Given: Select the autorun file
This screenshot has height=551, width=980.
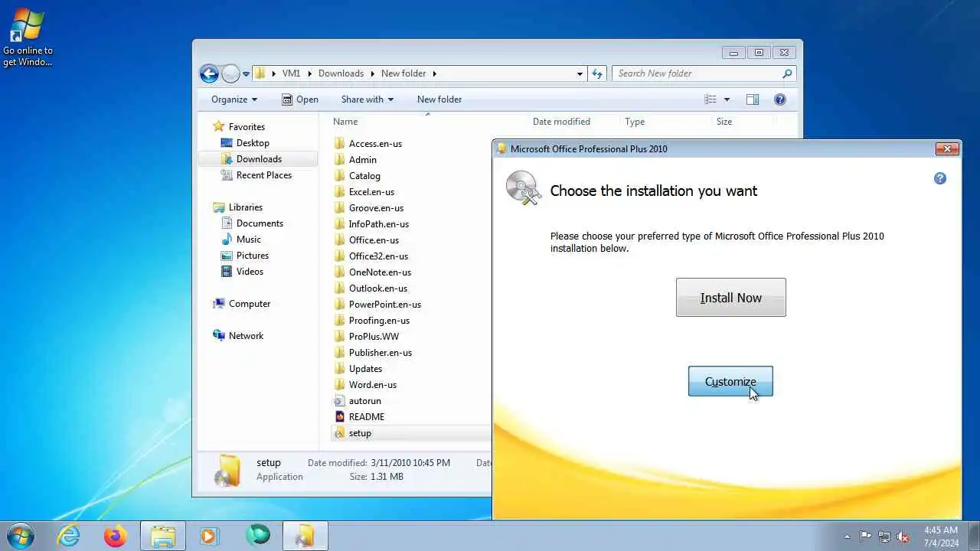Looking at the screenshot, I should point(364,401).
